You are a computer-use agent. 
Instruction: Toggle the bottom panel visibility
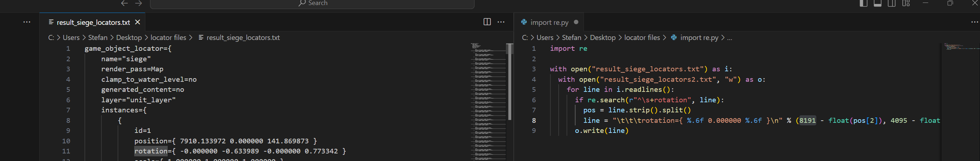tap(877, 3)
